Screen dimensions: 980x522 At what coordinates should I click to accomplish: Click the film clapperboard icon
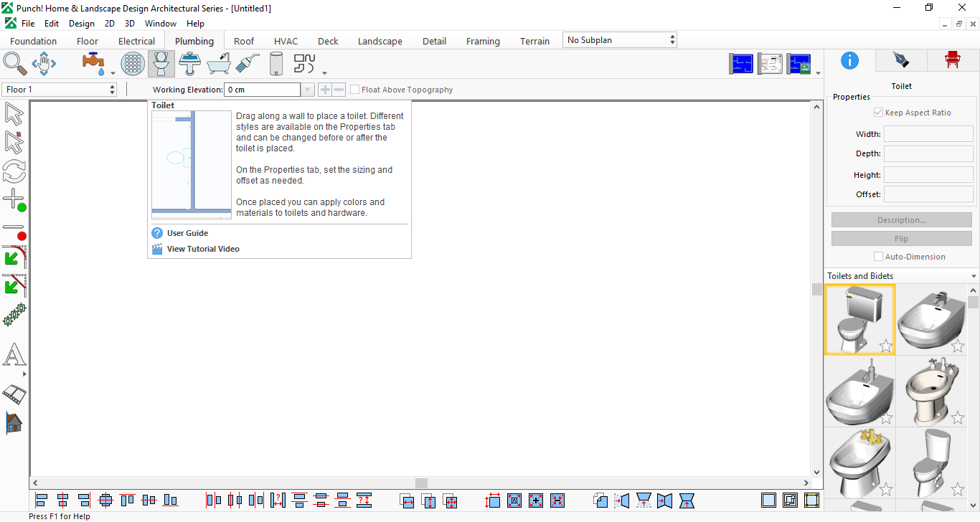click(x=14, y=394)
